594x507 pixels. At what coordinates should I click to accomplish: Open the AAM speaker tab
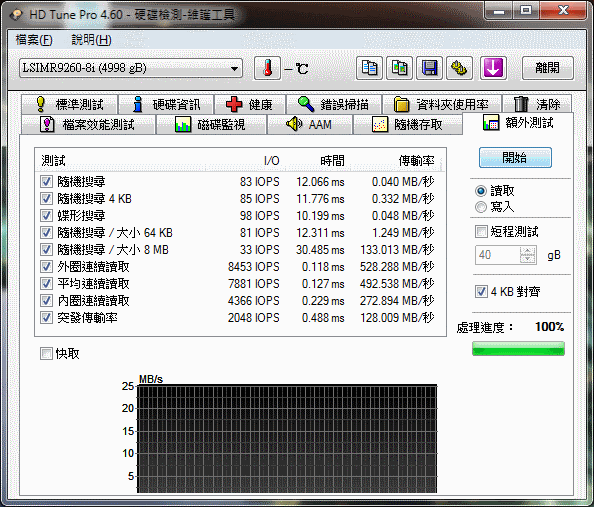(310, 124)
